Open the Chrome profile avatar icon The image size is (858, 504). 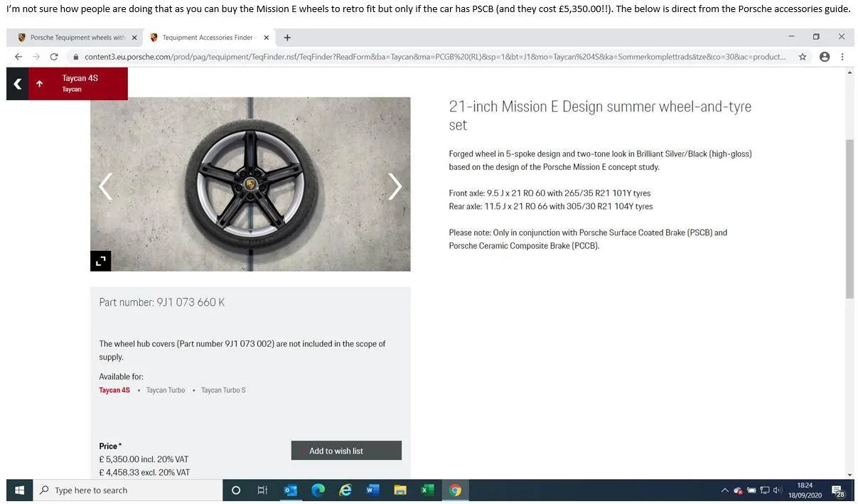[x=825, y=57]
